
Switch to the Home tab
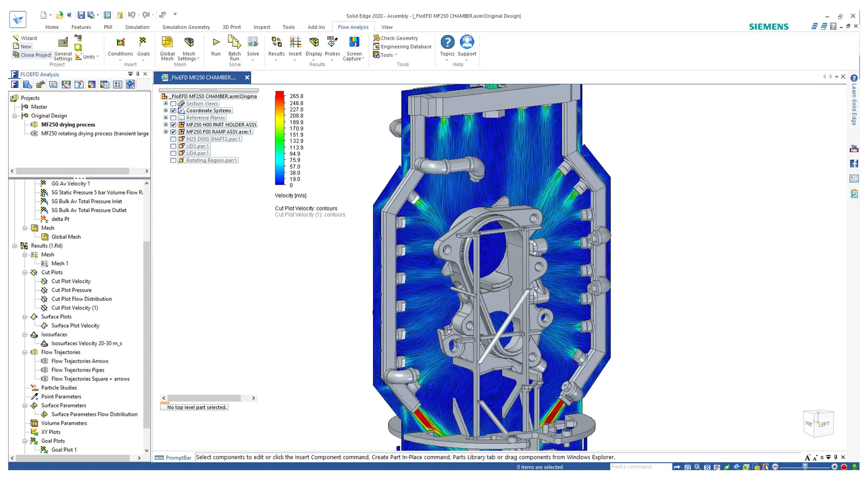[52, 27]
